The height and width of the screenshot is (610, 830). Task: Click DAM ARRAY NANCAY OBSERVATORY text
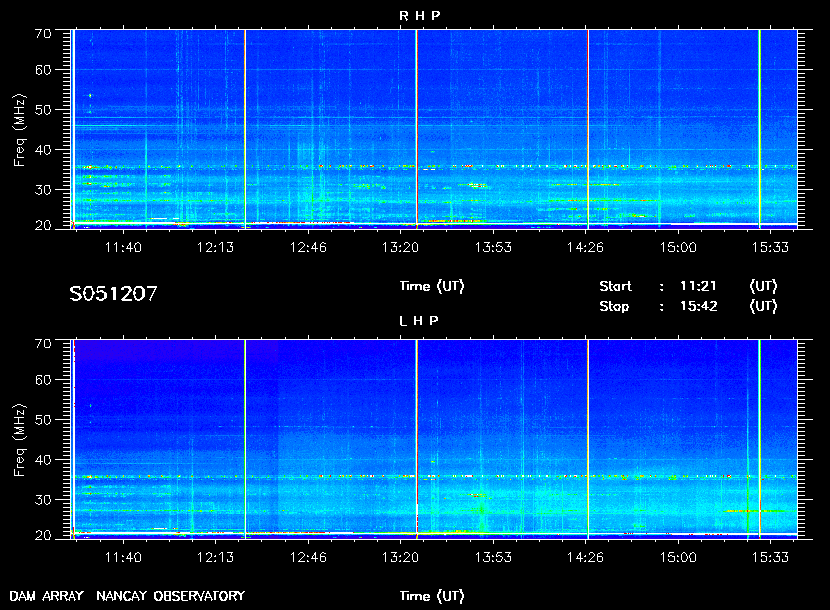(127, 596)
